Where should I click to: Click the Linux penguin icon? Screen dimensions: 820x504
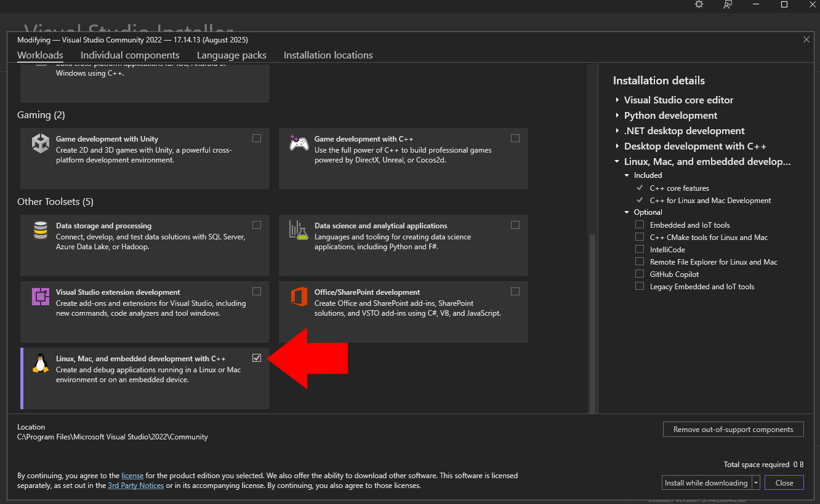(x=41, y=363)
